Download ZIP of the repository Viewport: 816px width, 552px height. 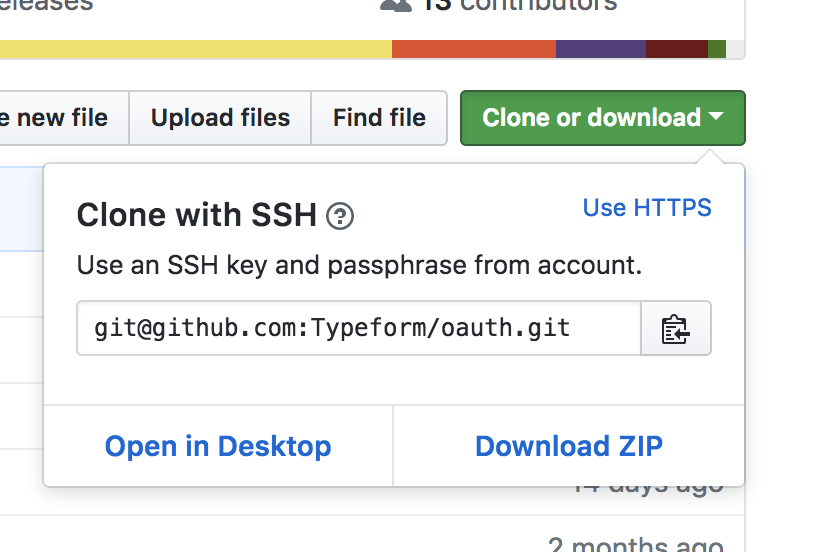point(569,446)
